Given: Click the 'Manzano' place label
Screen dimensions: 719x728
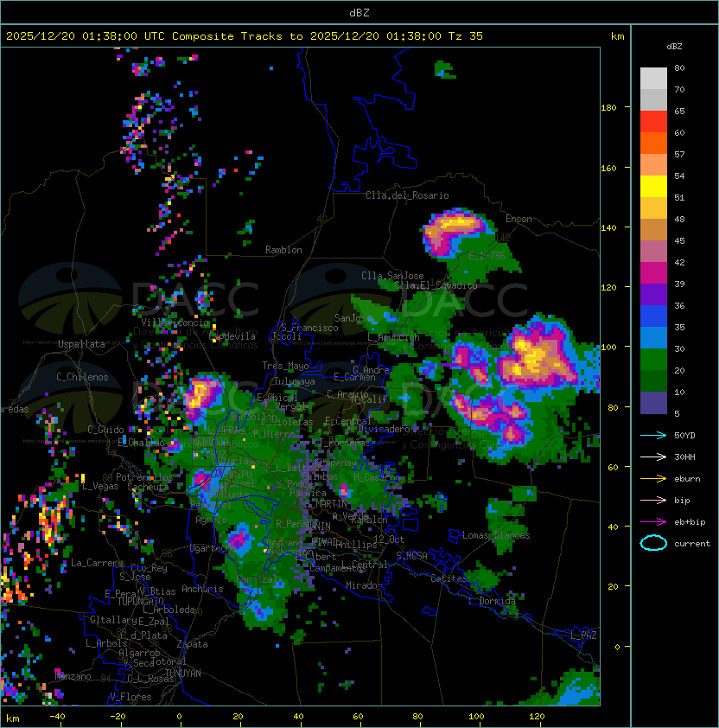Looking at the screenshot, I should [x=73, y=676].
